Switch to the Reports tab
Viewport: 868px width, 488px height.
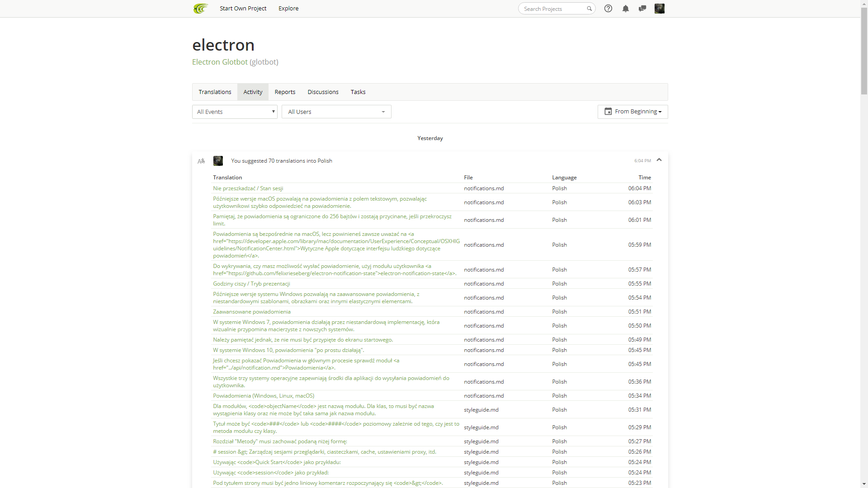(285, 92)
